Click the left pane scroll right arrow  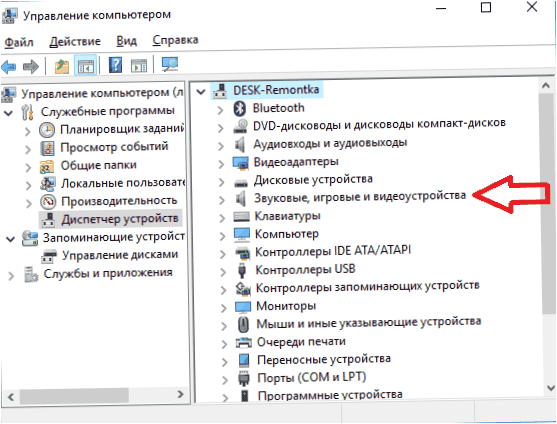180,394
